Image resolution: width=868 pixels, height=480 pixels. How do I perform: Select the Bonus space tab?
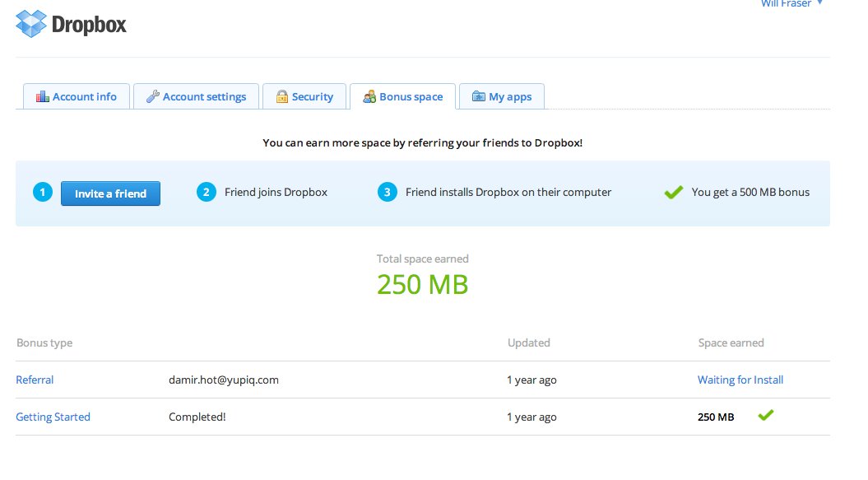403,96
